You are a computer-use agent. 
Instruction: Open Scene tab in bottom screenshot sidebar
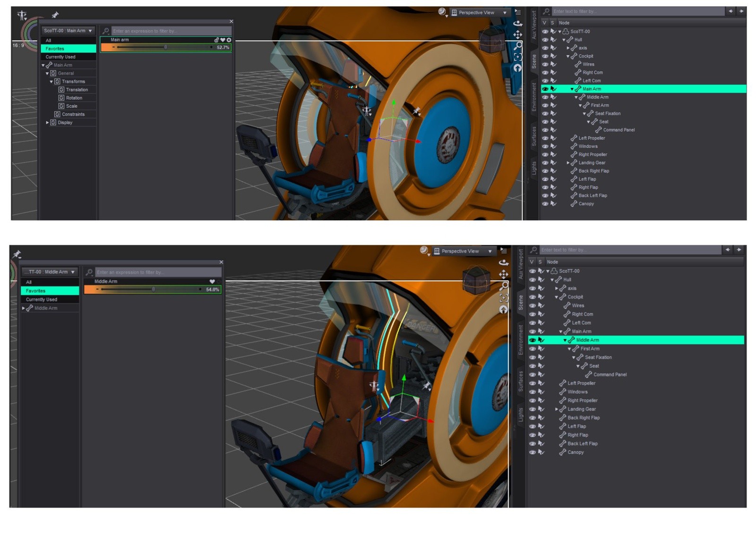point(521,302)
